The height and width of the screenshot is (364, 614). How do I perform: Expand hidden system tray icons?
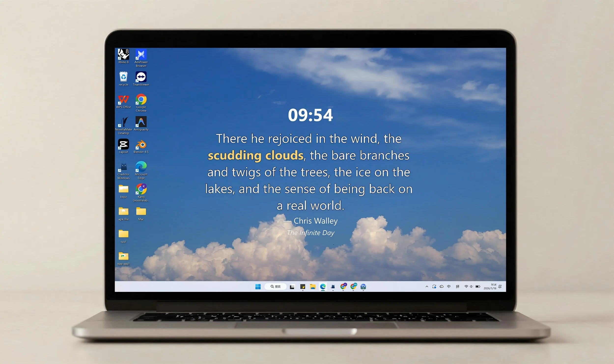pyautogui.click(x=427, y=286)
